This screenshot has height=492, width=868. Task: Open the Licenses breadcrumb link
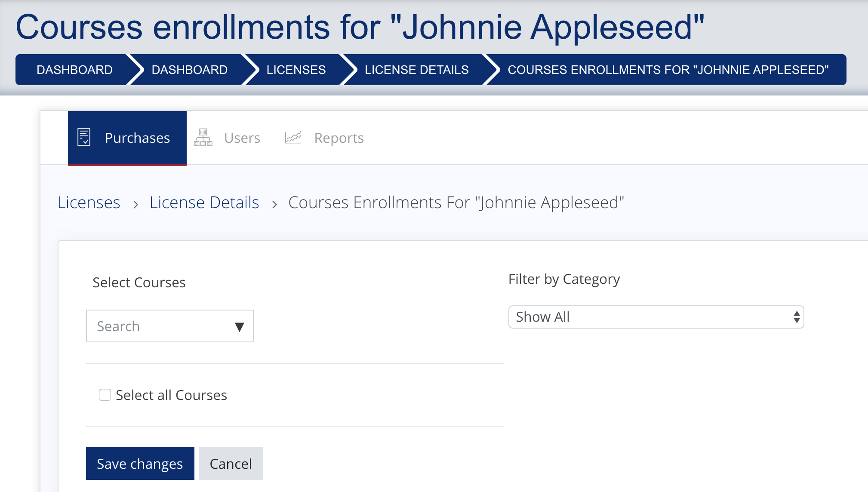click(x=89, y=203)
